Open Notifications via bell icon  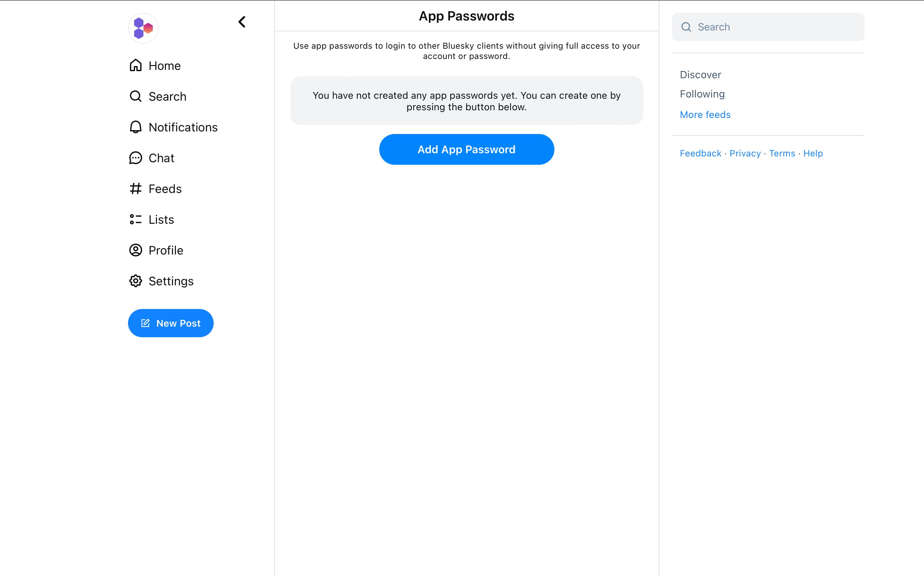point(135,127)
